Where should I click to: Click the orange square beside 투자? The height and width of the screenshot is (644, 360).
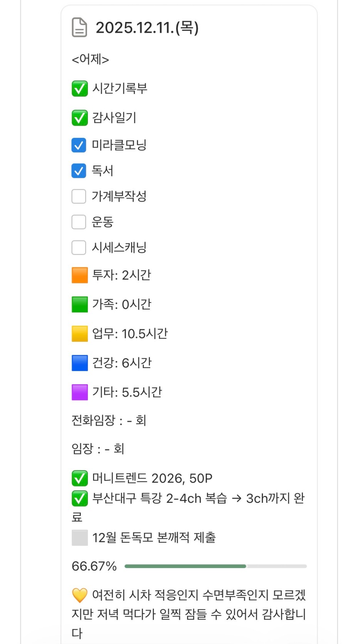(x=79, y=275)
